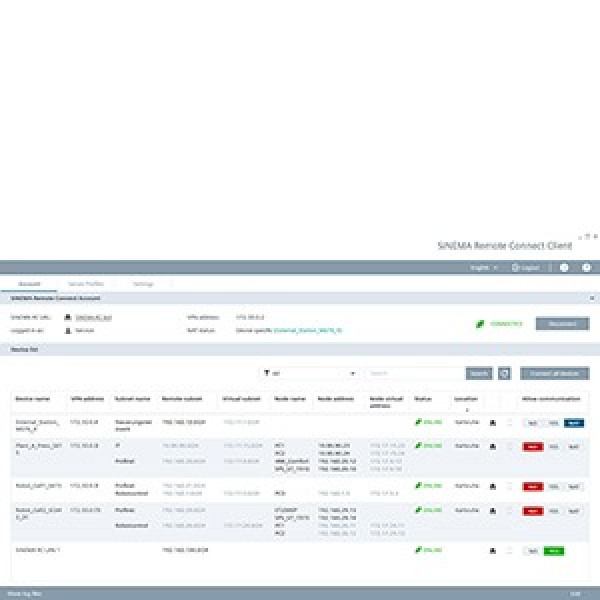Screen dimensions: 600x600
Task: Open the round info icon beside the gear
Action: (564, 267)
